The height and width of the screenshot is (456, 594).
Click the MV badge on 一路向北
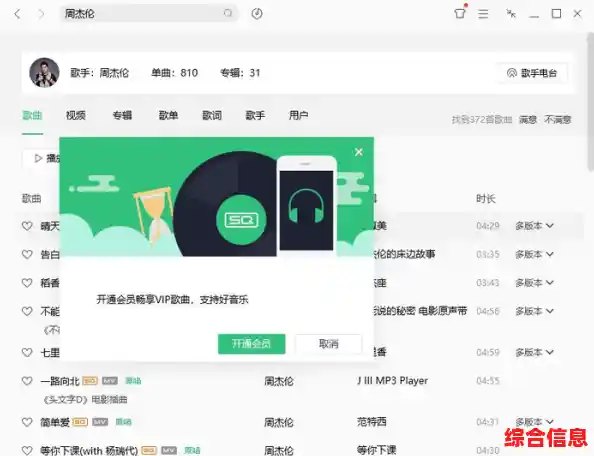coord(110,381)
